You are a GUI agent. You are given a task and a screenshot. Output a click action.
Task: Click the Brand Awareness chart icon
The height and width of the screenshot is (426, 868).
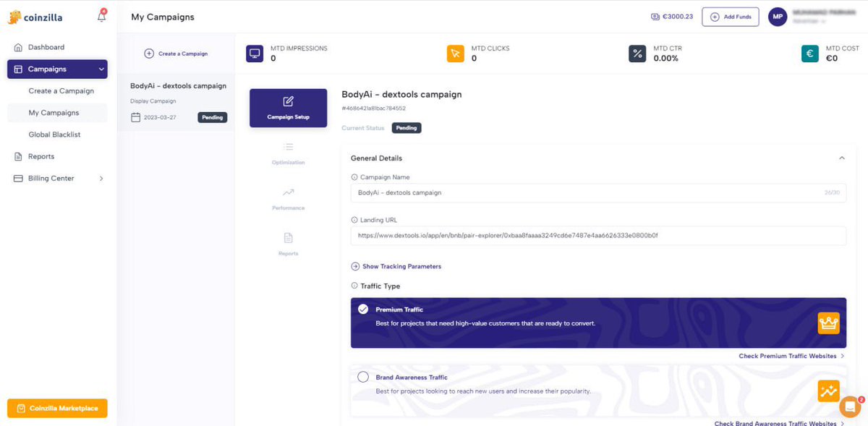click(828, 391)
